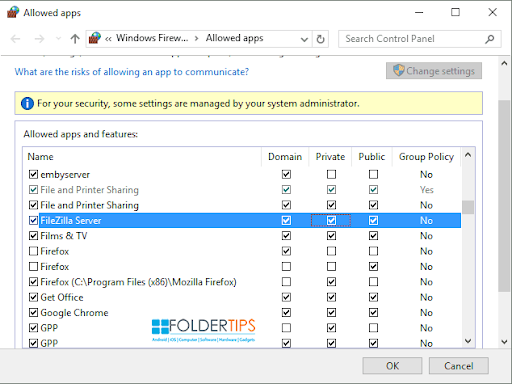Click the Forward navigation arrow
Image resolution: width=512 pixels, height=384 pixels.
[39, 39]
